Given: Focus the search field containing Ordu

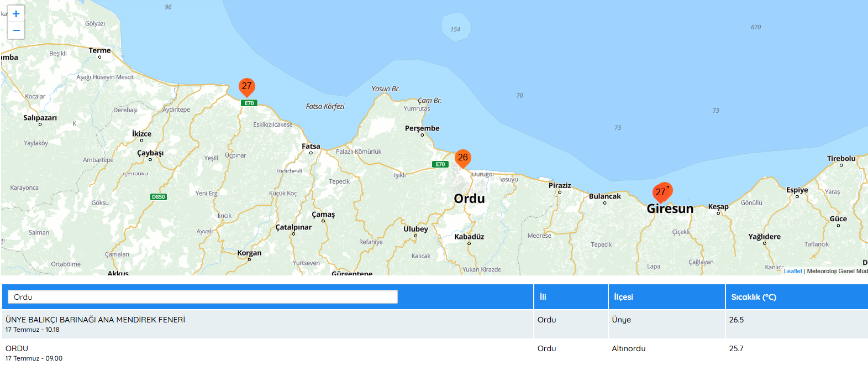Looking at the screenshot, I should coord(203,297).
